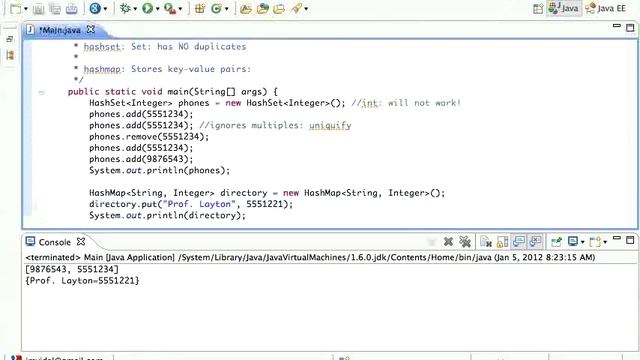This screenshot has width=640, height=360.
Task: Click the New Java Package icon
Action: click(x=200, y=8)
